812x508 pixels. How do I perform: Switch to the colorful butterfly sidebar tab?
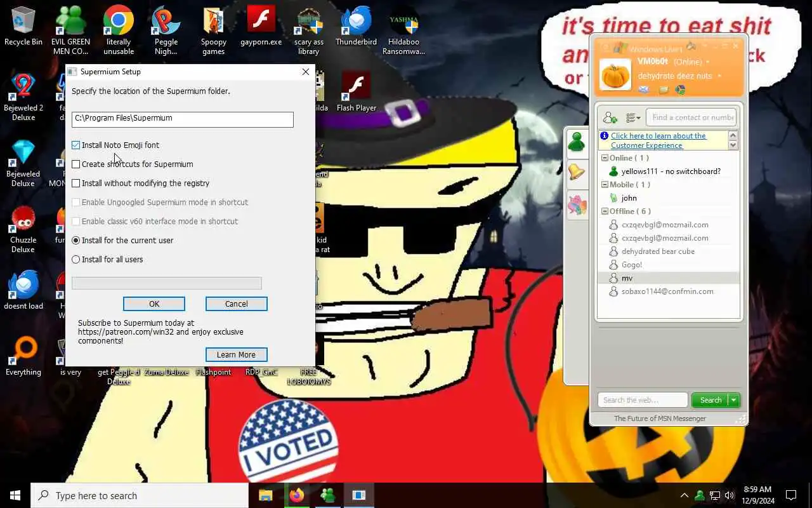(x=577, y=204)
